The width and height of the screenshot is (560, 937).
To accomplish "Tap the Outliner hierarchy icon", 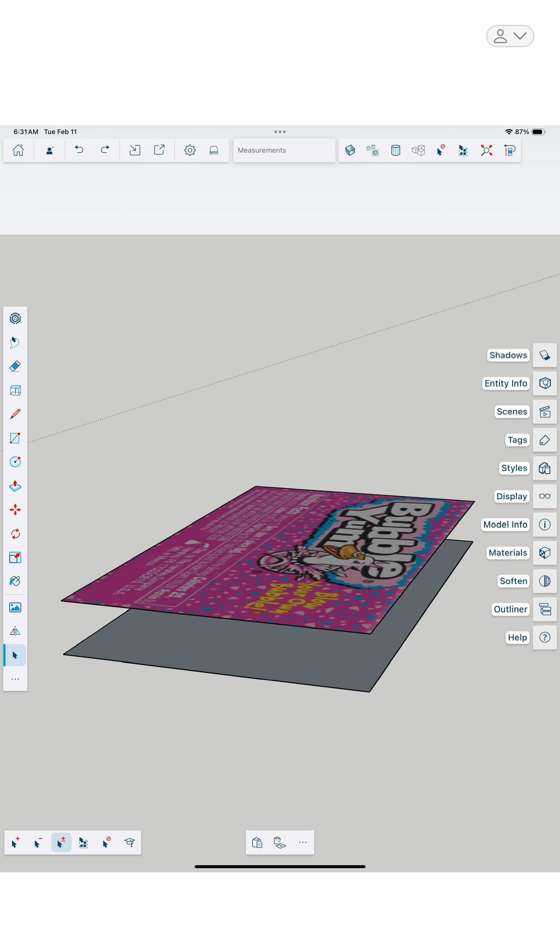I will coord(545,609).
